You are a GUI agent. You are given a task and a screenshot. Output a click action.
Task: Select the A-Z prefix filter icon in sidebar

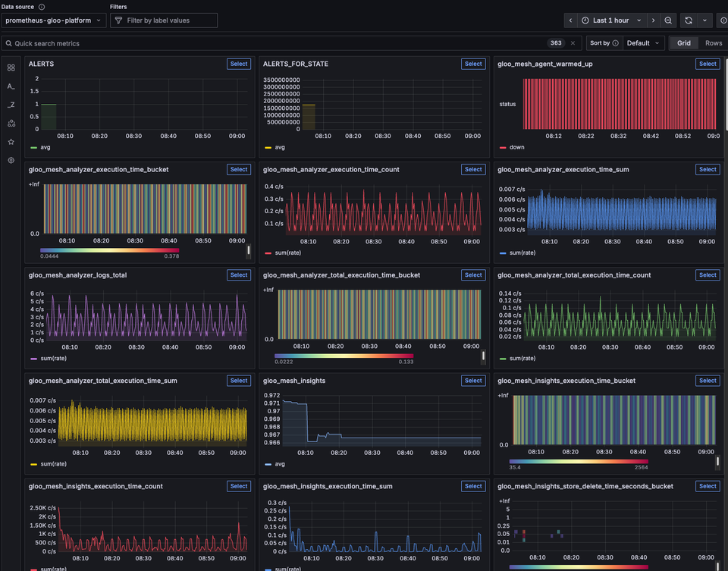tap(11, 86)
